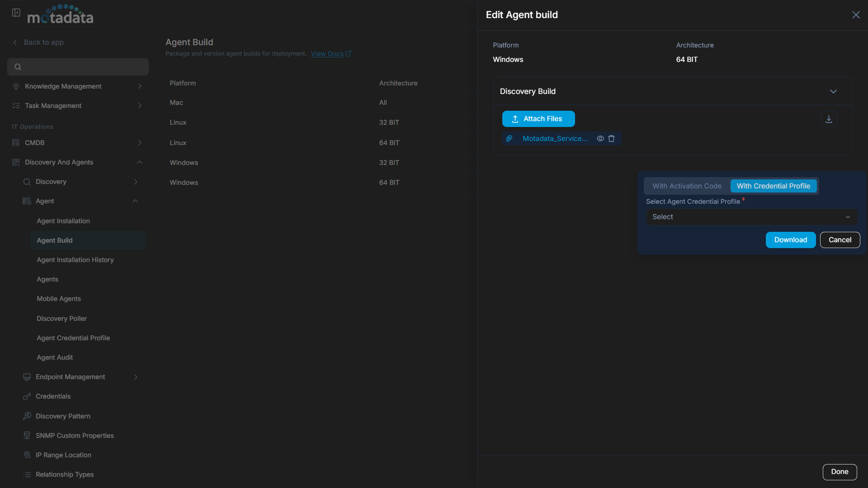Open Agents menu item
The width and height of the screenshot is (868, 488).
click(47, 279)
